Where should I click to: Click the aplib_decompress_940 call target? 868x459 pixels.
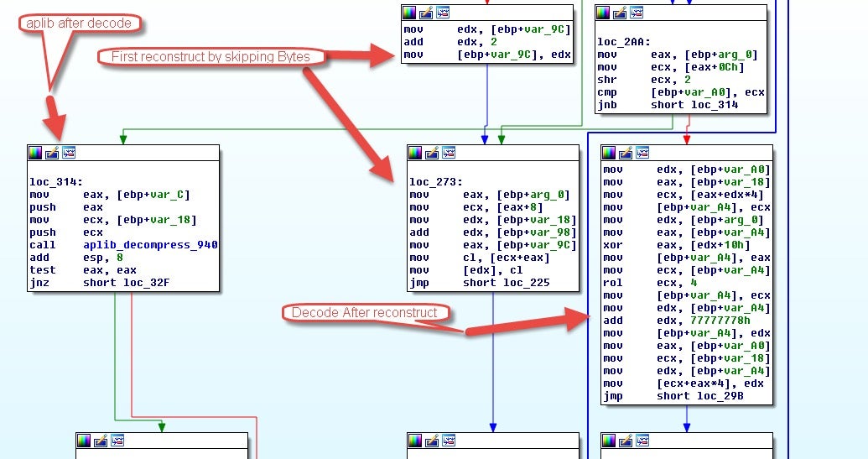(x=150, y=245)
